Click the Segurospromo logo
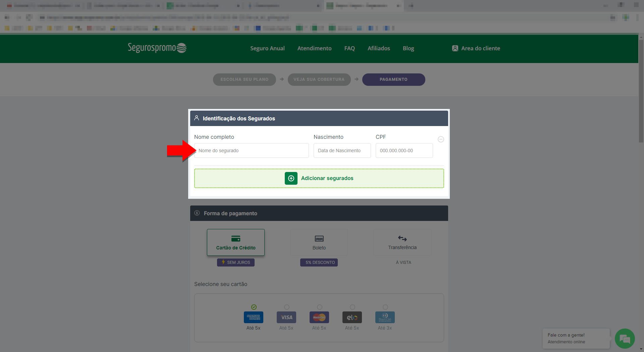 tap(157, 48)
